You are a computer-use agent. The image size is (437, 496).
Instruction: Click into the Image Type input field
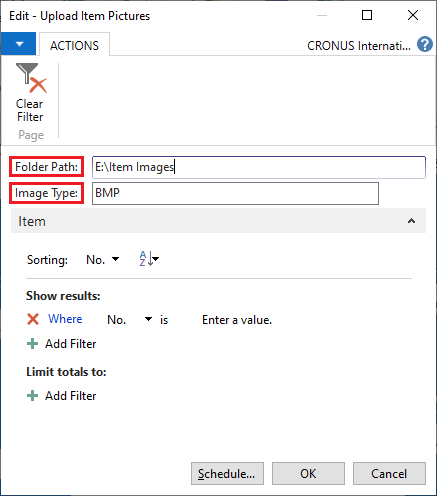pos(235,193)
